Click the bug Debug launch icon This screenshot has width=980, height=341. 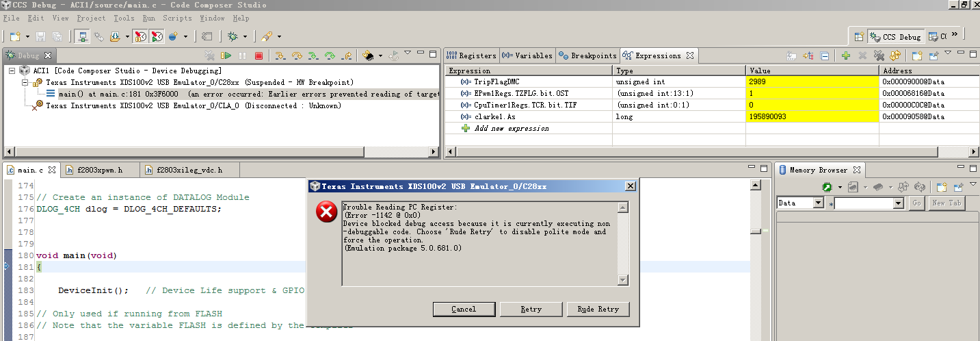(233, 36)
